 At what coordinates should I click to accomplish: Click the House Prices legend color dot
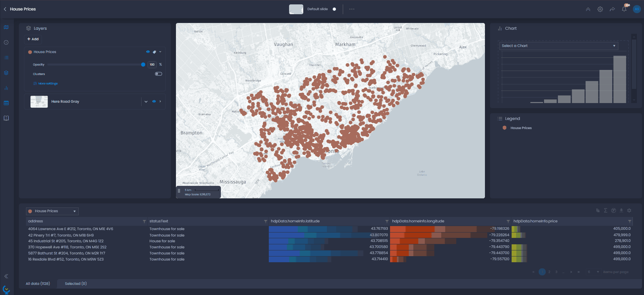(x=505, y=128)
